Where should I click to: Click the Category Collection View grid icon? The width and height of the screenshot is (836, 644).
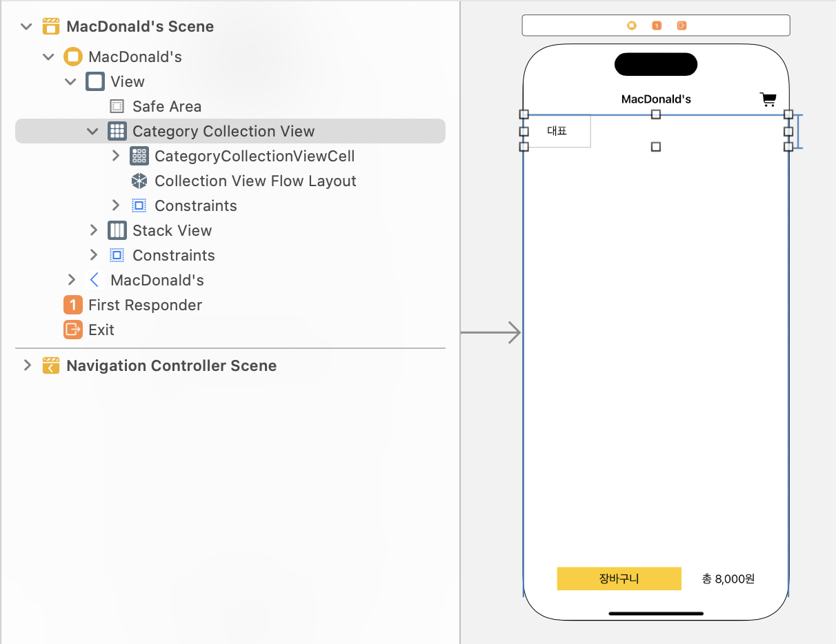coord(117,131)
